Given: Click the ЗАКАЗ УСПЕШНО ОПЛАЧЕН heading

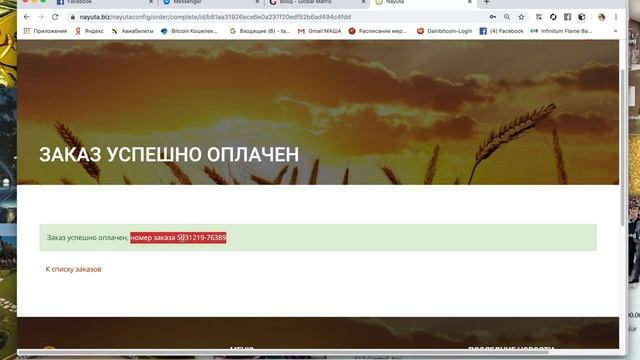Looking at the screenshot, I should point(169,155).
